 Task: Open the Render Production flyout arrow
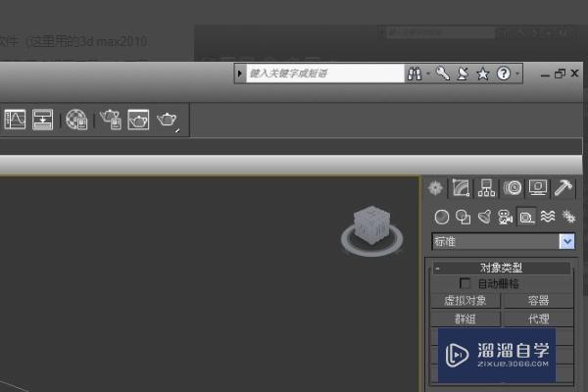click(x=177, y=130)
